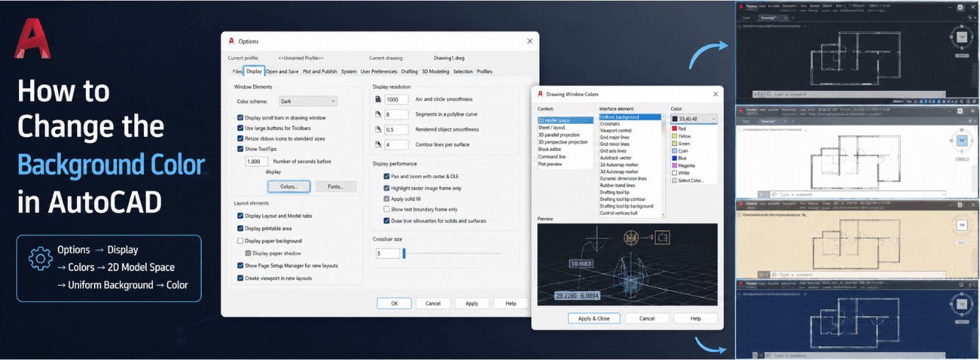Open the Color dropdown showing 33,40,48
Viewport: 980px width, 360px height.
point(694,118)
